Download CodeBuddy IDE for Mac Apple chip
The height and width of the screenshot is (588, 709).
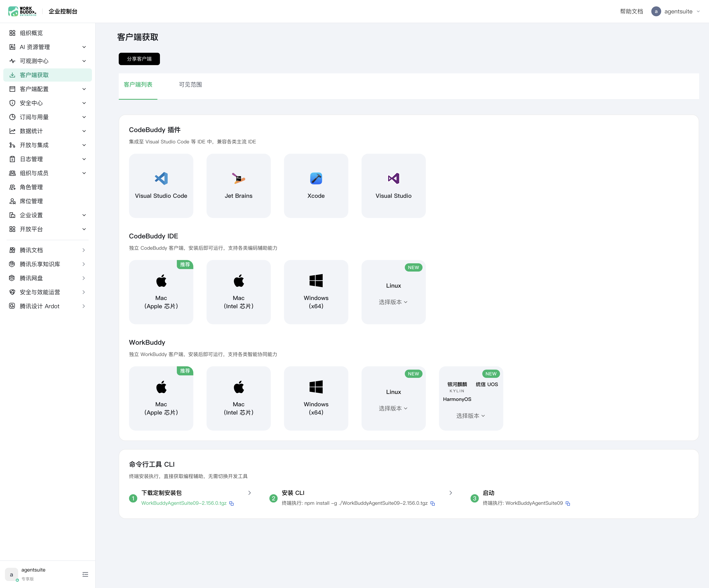tap(161, 292)
